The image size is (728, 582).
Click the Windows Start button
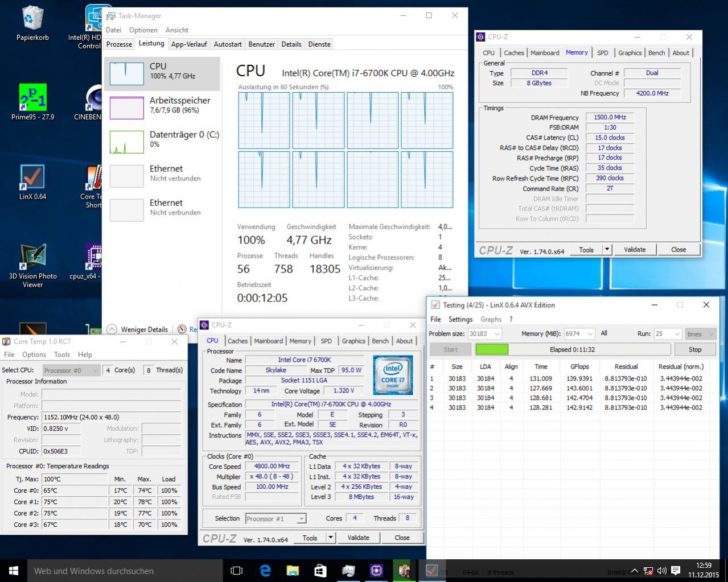click(14, 571)
